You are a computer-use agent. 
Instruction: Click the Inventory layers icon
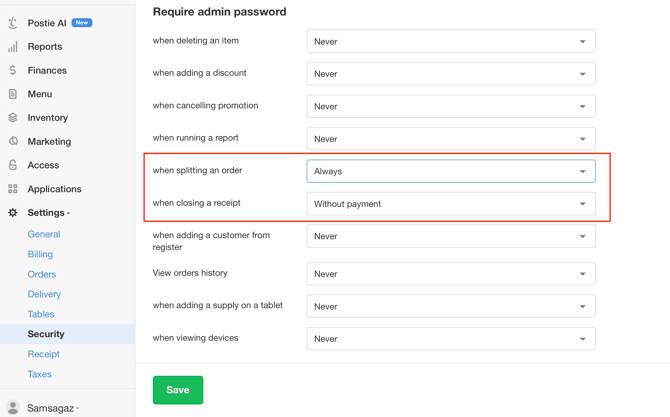point(13,117)
